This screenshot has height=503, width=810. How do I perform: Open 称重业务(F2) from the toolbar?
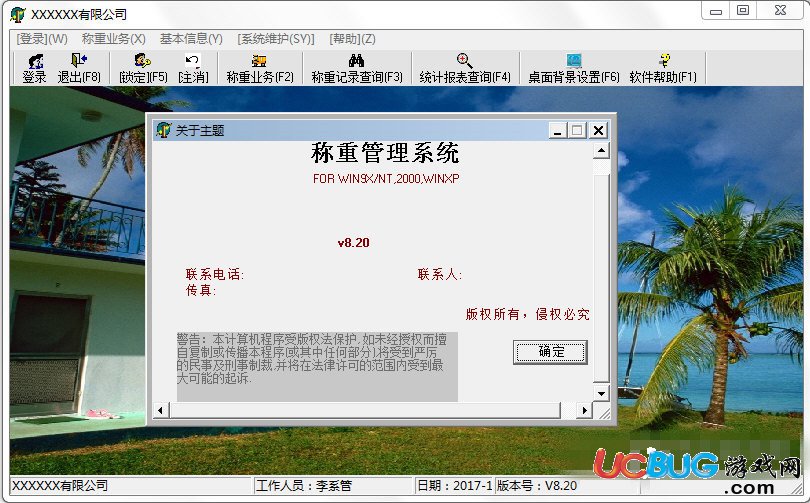(259, 68)
